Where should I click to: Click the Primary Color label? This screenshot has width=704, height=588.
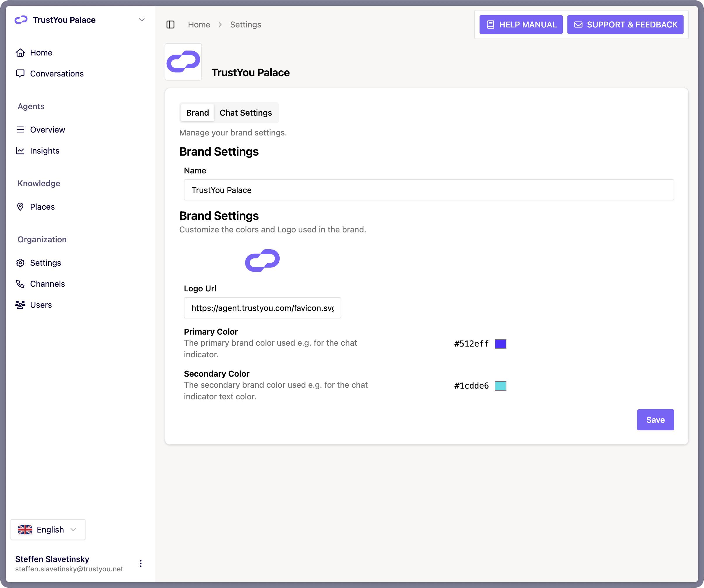point(211,331)
